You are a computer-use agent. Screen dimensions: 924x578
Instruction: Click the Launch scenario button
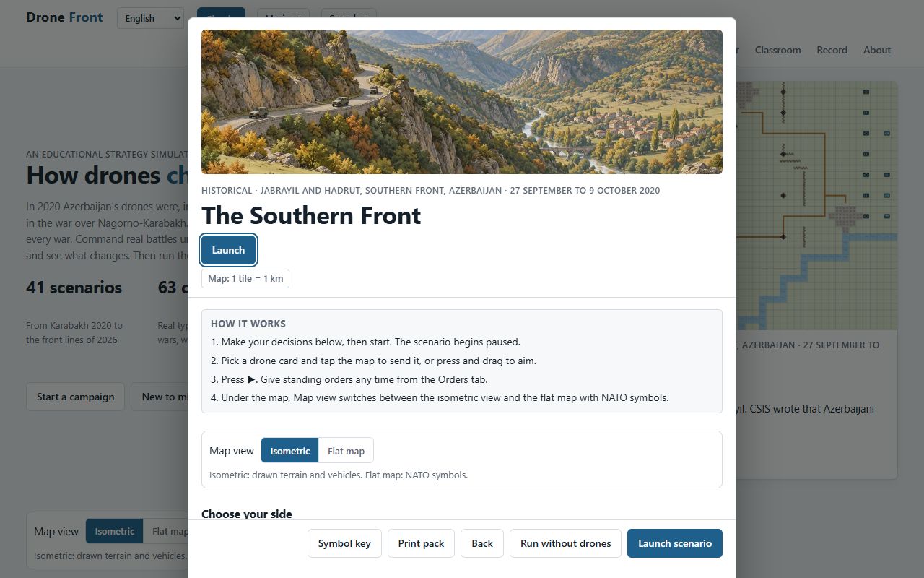(x=675, y=543)
